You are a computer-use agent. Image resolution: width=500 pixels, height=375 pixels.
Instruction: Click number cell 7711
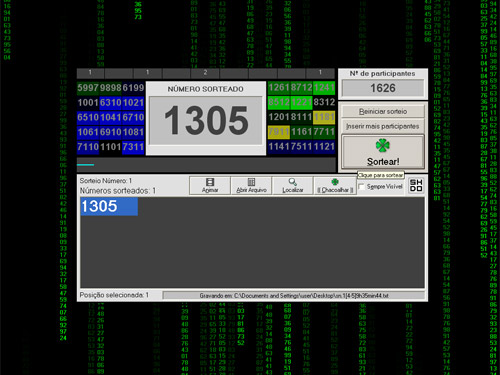click(324, 132)
